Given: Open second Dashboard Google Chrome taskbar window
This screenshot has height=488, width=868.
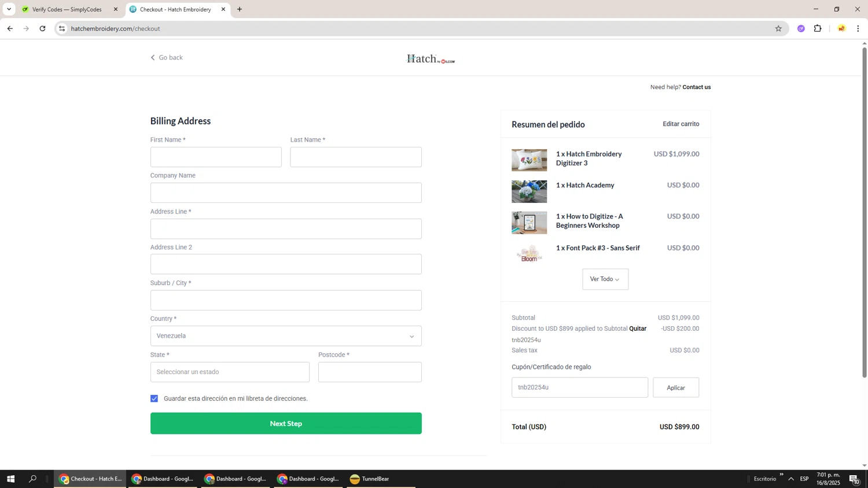Looking at the screenshot, I should point(236,479).
